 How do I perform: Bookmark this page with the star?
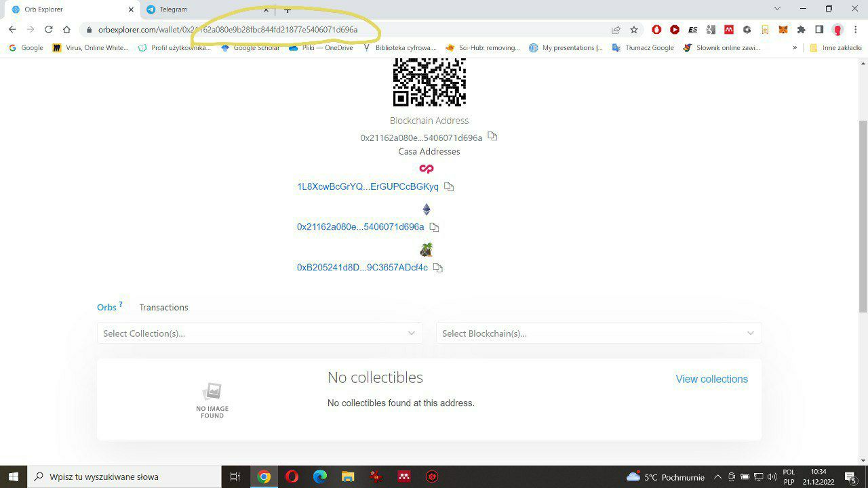[x=634, y=30]
